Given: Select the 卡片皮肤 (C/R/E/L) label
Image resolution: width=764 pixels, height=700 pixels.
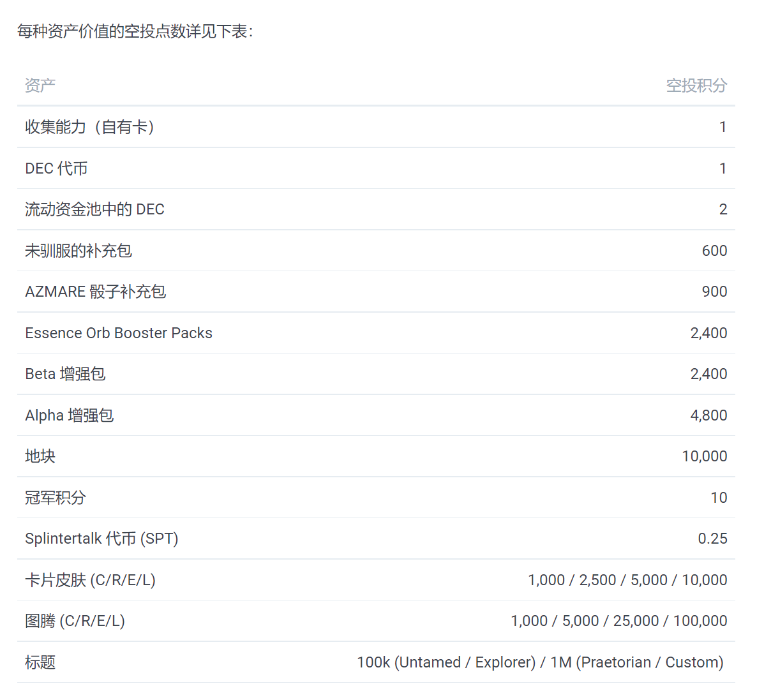Looking at the screenshot, I should click(x=90, y=580).
